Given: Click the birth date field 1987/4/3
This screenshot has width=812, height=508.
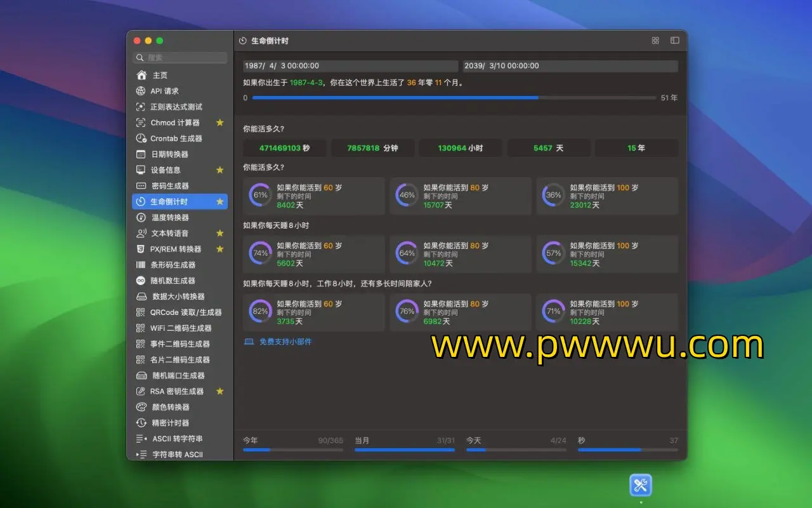Looking at the screenshot, I should (x=350, y=66).
